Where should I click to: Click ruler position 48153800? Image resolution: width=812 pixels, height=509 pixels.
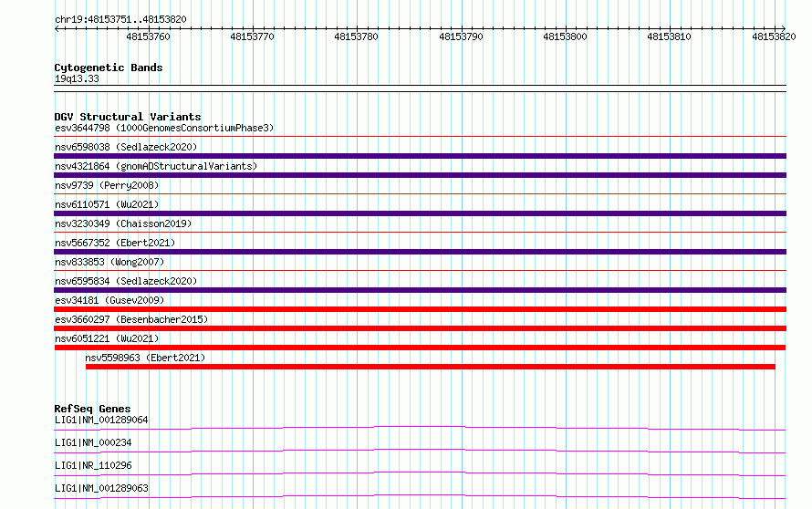pos(565,36)
